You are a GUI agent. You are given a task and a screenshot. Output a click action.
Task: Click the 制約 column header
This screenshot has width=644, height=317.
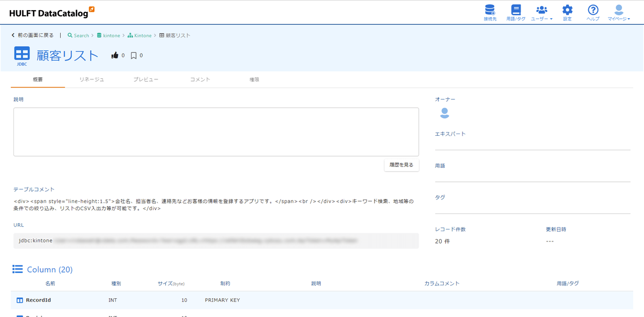tap(225, 283)
